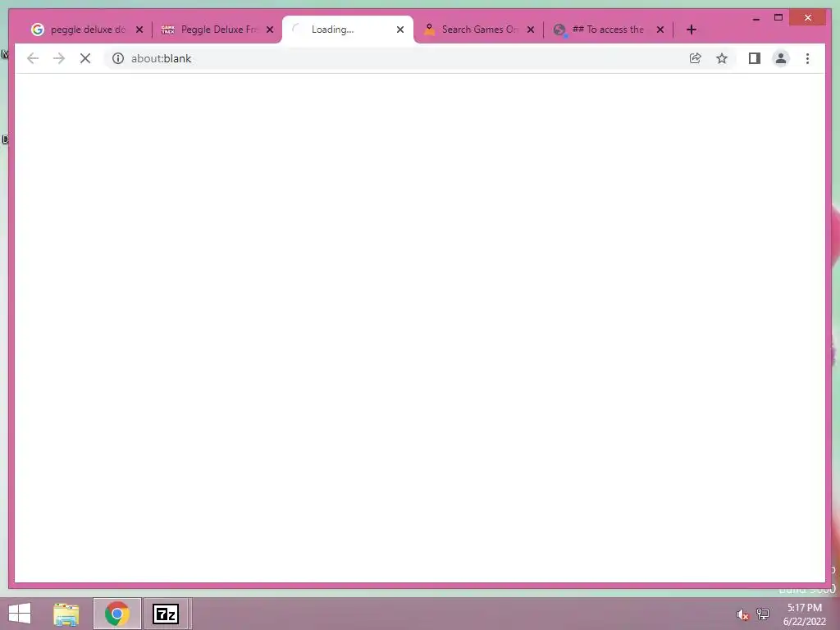Close the '## To access the' tab
The width and height of the screenshot is (840, 630).
coord(660,30)
